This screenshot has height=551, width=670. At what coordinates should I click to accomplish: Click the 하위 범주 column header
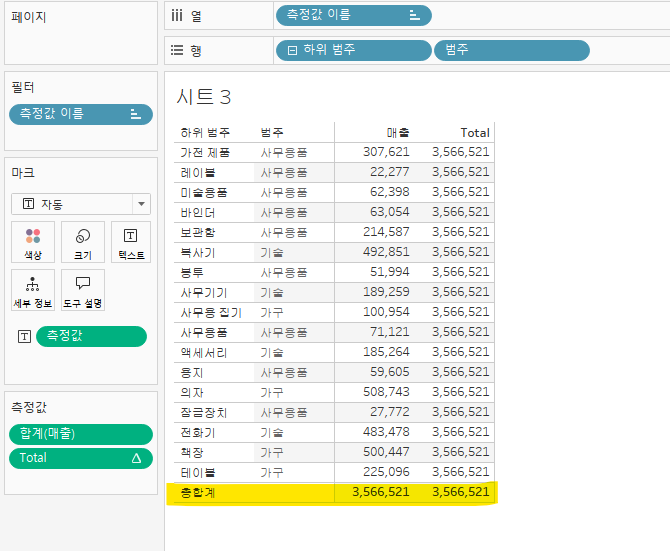click(x=205, y=132)
